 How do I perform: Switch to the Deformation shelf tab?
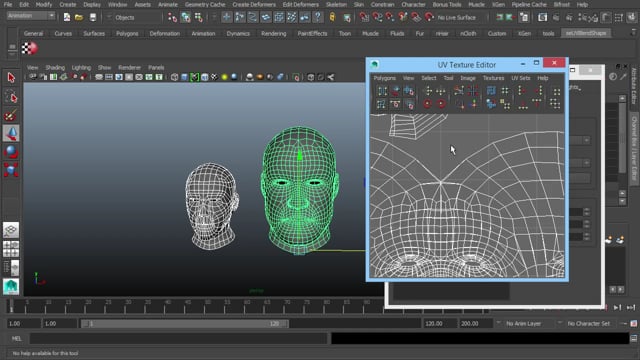164,33
